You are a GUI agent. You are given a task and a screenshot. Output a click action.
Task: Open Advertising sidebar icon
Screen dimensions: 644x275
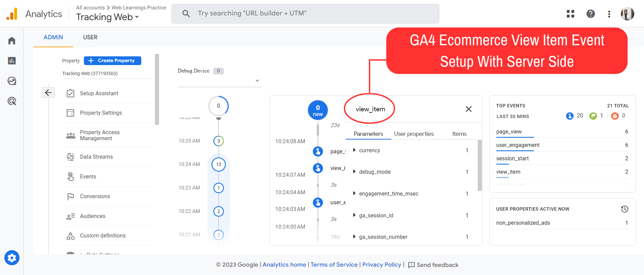12,101
